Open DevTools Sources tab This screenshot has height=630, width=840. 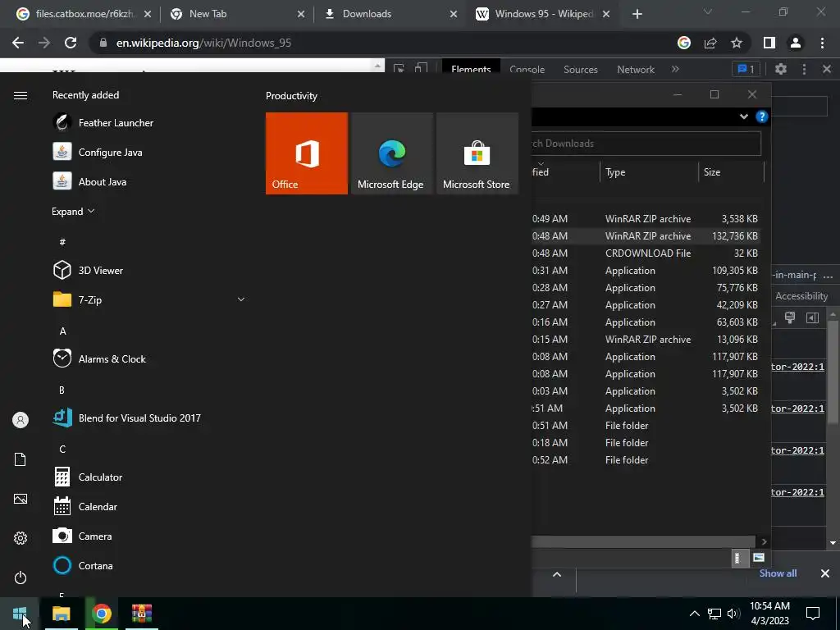coord(580,69)
